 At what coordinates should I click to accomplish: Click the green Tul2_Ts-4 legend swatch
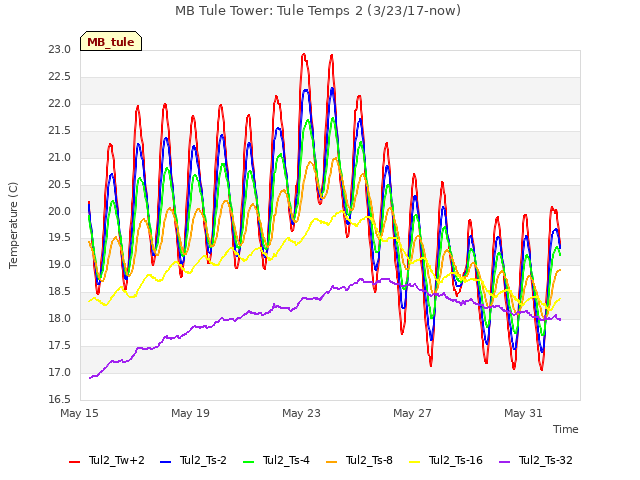tap(248, 462)
